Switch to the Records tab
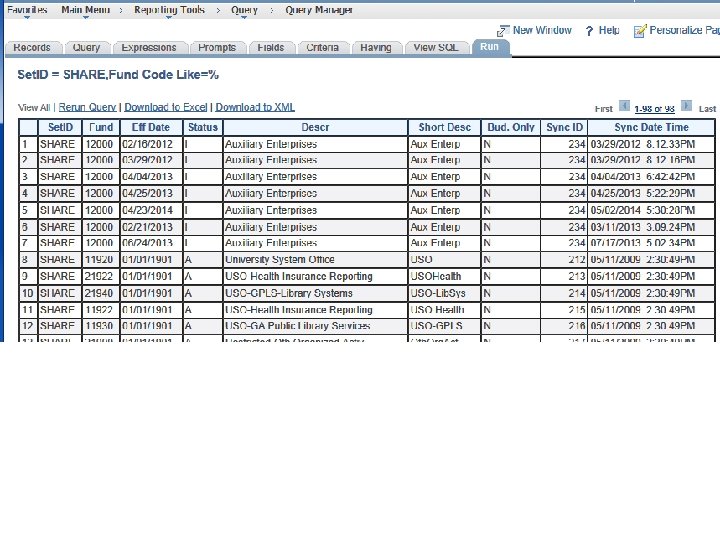Screen dimensions: 720x540 tap(32, 47)
